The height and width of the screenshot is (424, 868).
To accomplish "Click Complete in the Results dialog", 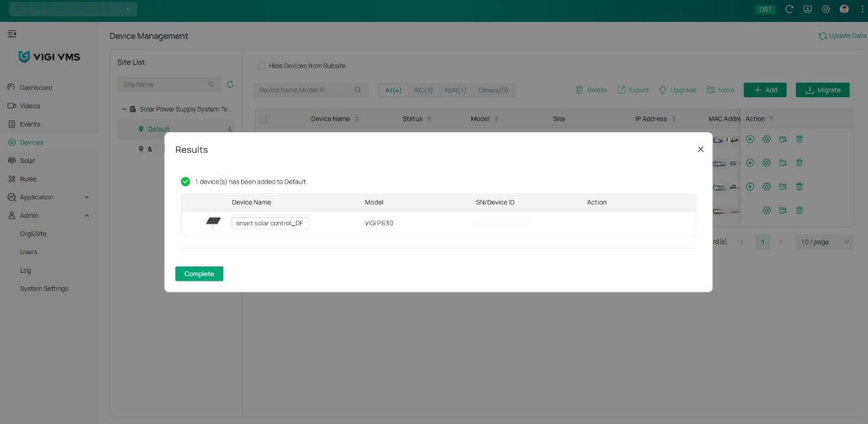I will point(199,273).
